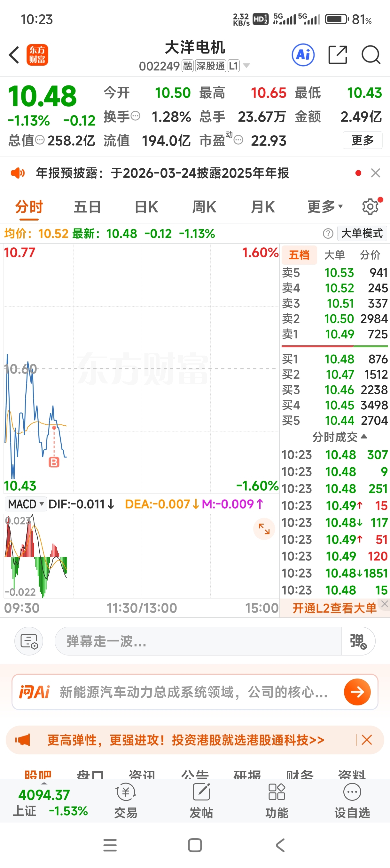This screenshot has height=868, width=390.
Task: Tap the megaphone promo icon
Action: pyautogui.click(x=23, y=740)
